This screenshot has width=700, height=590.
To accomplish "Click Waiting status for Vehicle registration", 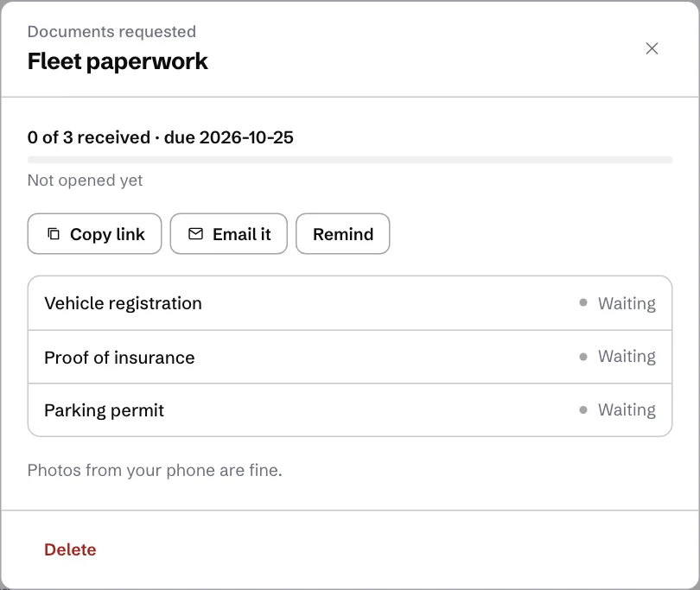I will pyautogui.click(x=627, y=303).
